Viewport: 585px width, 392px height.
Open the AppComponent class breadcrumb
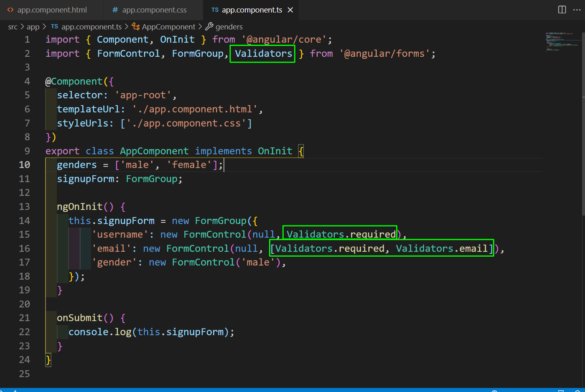168,27
